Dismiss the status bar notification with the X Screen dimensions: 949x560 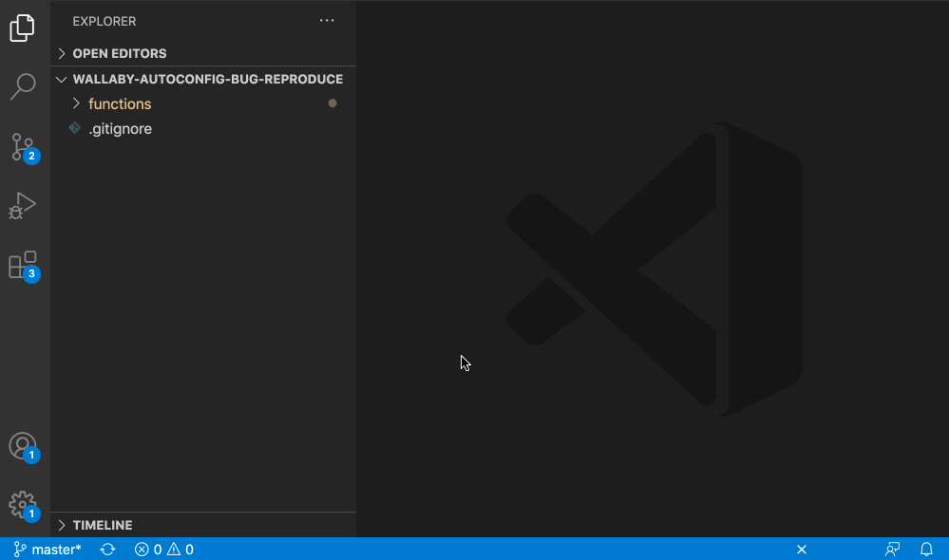(801, 549)
